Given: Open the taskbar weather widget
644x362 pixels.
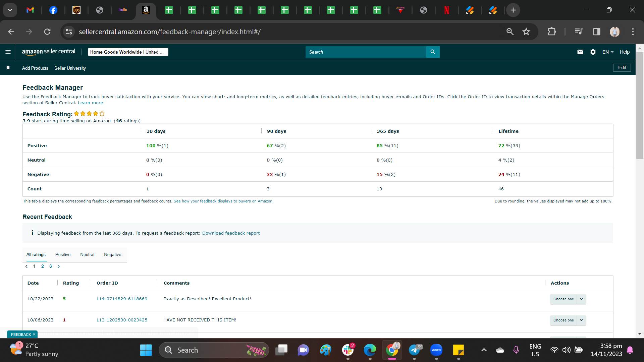Looking at the screenshot, I should pos(34,350).
